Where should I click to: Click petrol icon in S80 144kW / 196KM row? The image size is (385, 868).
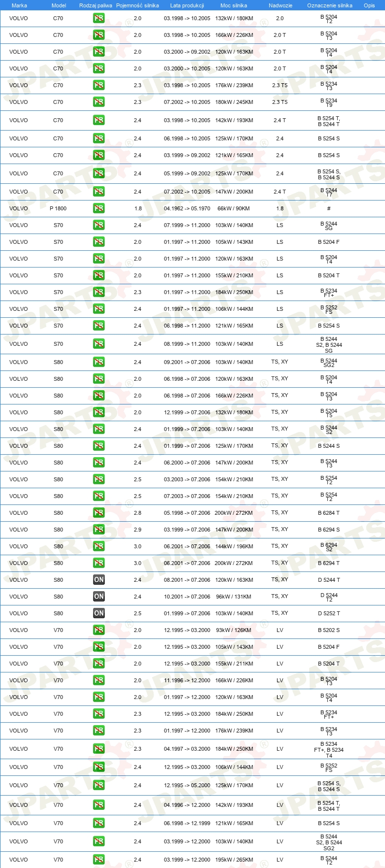(x=99, y=546)
